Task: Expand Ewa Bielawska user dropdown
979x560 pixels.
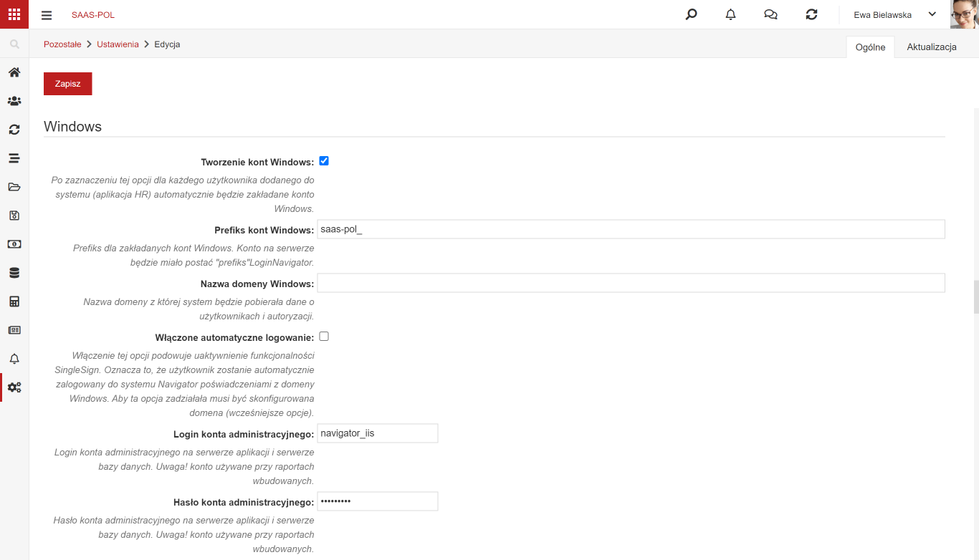Action: (895, 14)
